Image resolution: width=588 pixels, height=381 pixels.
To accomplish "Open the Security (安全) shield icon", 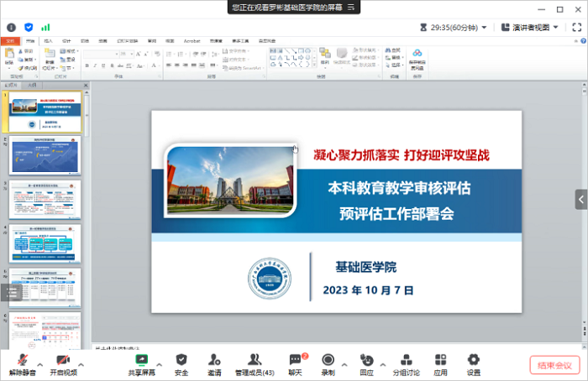I will click(181, 363).
